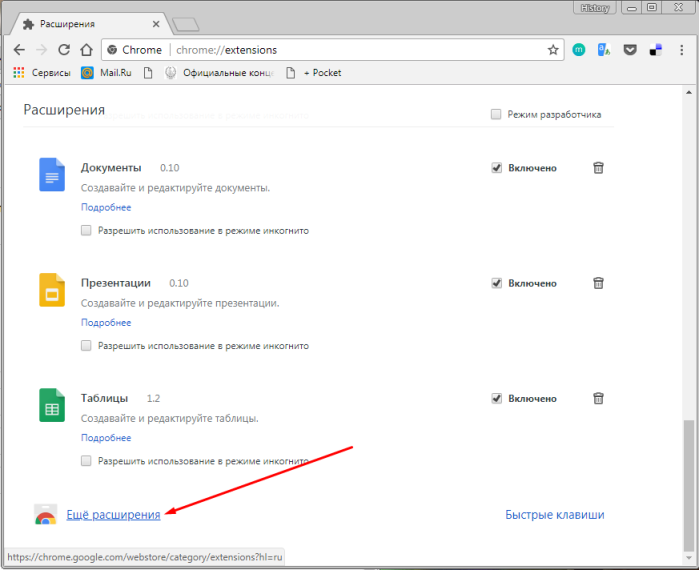Click the Таблицы extension name

click(x=104, y=398)
